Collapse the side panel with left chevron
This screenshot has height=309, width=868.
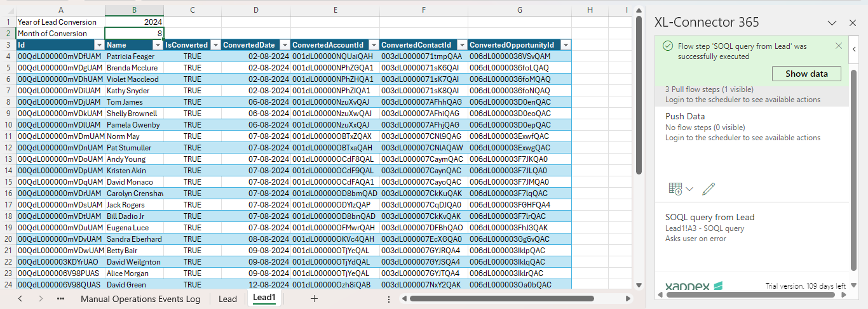click(855, 49)
